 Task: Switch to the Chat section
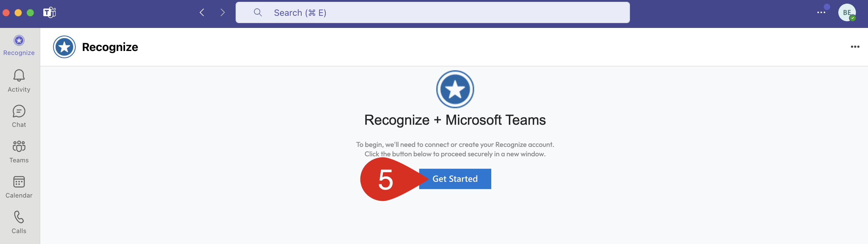pyautogui.click(x=19, y=116)
